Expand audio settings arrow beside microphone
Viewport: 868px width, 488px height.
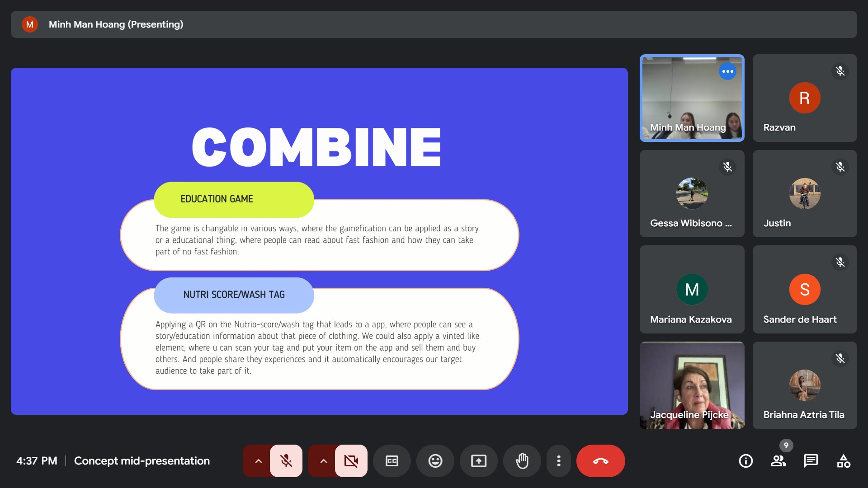tap(258, 461)
